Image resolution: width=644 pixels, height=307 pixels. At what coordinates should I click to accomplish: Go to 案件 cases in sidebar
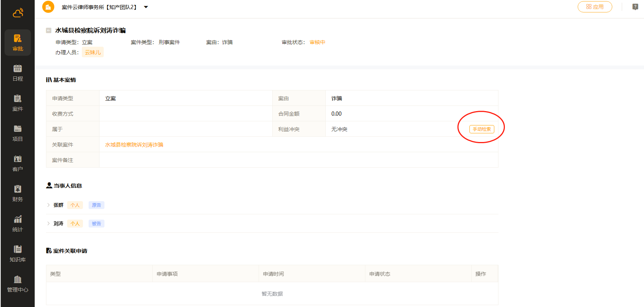[x=18, y=103]
